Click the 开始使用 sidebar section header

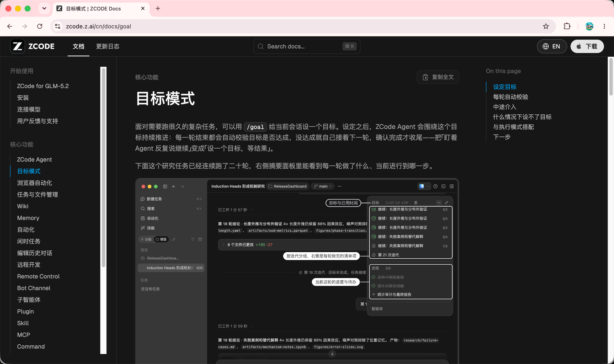tap(22, 71)
